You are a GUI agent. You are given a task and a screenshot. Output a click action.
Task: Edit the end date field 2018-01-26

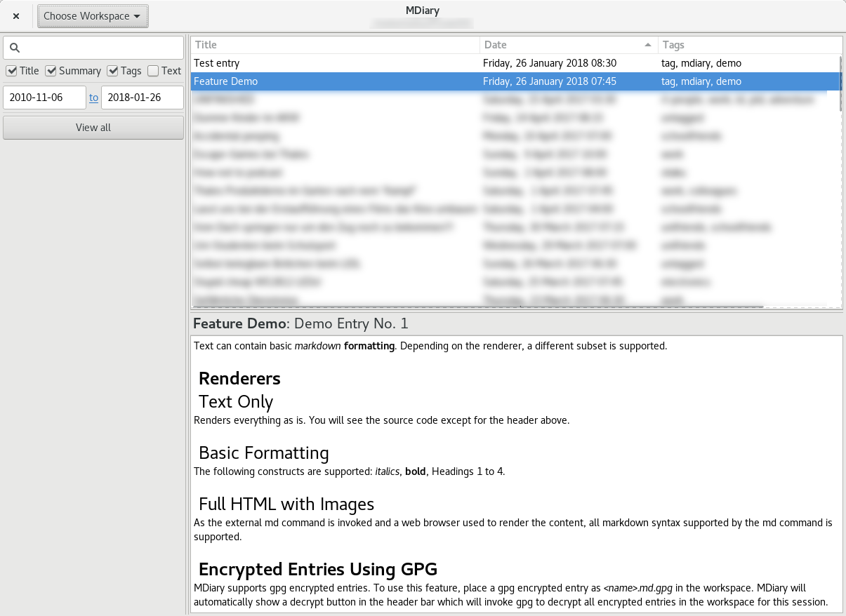coord(142,98)
